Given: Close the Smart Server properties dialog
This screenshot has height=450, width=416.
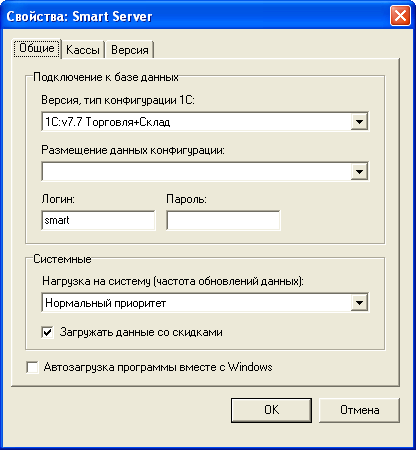Looking at the screenshot, I should coord(400,16).
